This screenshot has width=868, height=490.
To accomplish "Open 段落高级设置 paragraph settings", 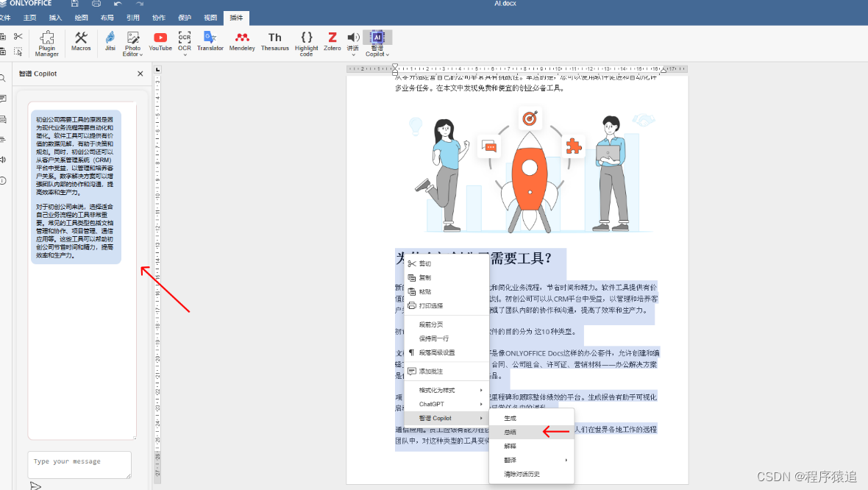I will click(x=447, y=352).
